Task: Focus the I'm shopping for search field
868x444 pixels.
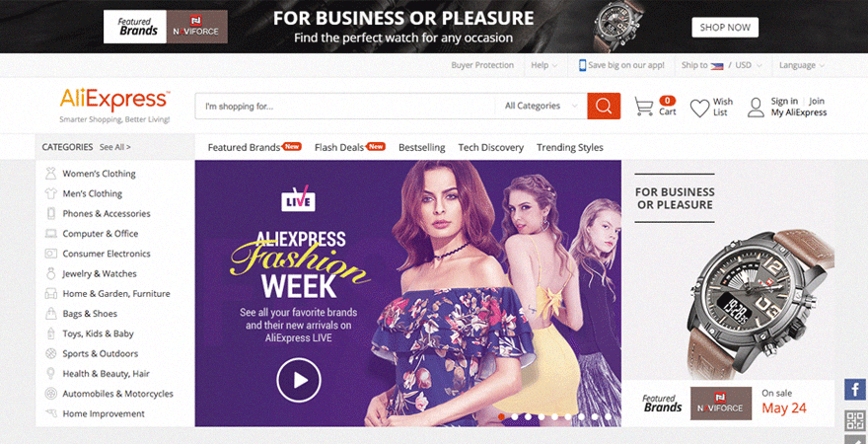Action: click(344, 106)
